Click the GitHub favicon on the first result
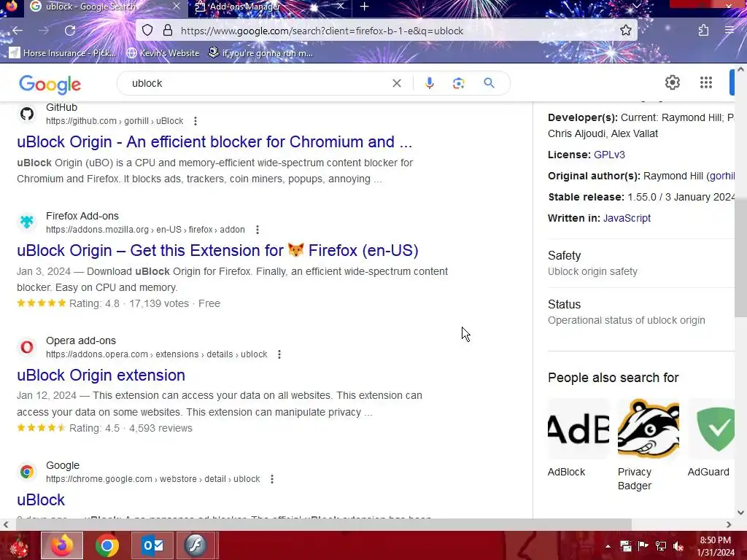The image size is (747, 560). click(x=27, y=114)
